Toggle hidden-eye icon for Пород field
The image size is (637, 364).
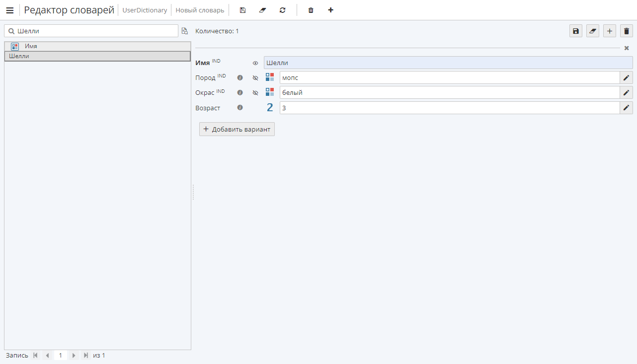click(x=255, y=78)
